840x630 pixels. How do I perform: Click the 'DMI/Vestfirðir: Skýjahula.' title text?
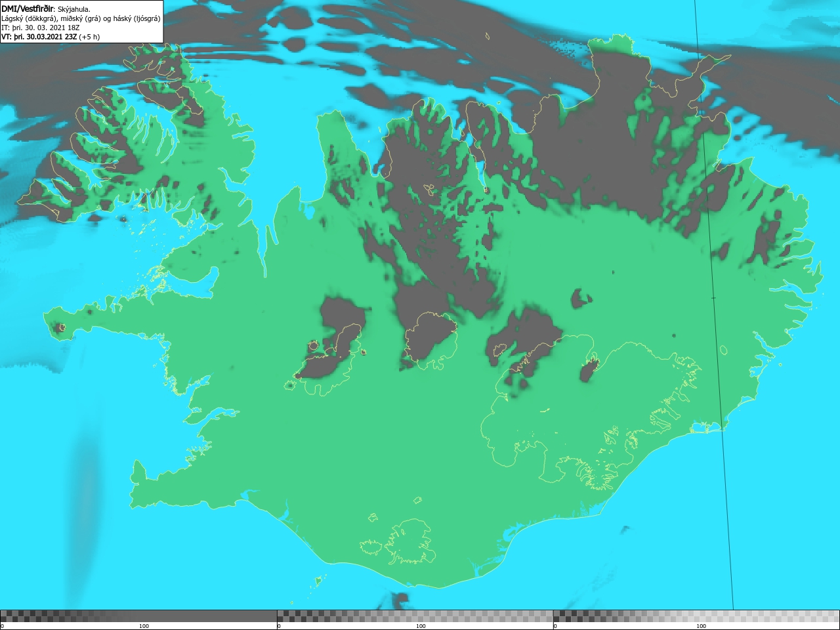tap(46, 9)
